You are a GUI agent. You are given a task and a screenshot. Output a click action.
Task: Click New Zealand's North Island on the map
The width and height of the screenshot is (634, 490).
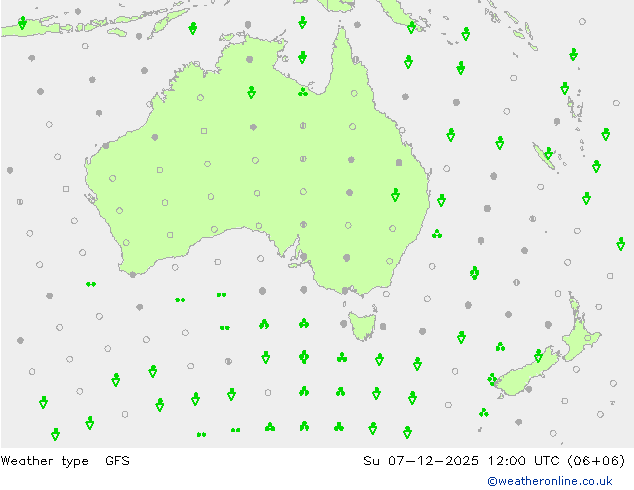(x=579, y=327)
